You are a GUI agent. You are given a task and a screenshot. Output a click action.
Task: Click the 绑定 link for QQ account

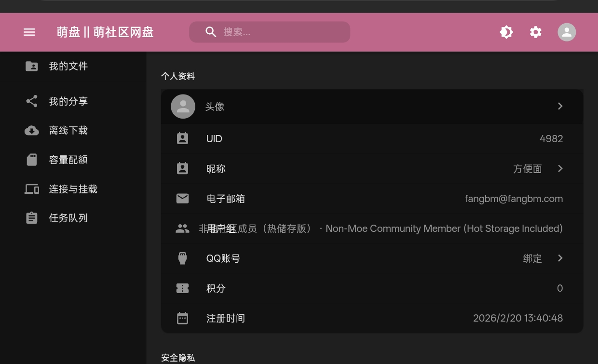[532, 259]
